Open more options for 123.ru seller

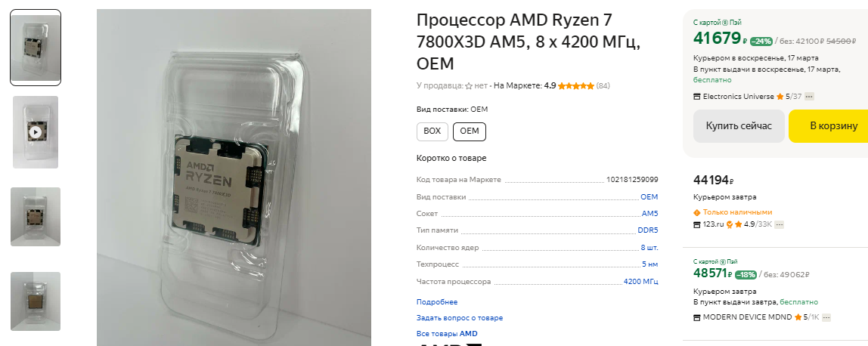point(780,224)
